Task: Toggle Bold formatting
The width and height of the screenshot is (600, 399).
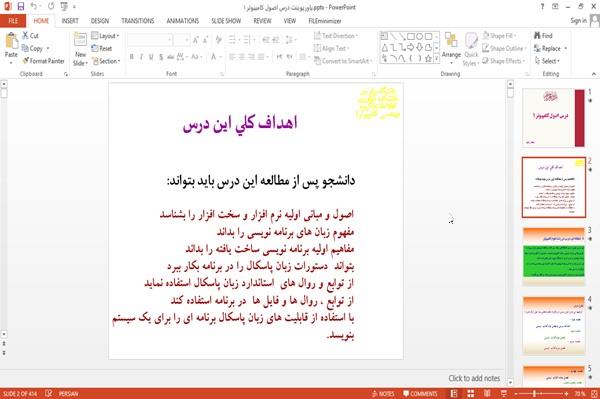Action: pyautogui.click(x=132, y=57)
